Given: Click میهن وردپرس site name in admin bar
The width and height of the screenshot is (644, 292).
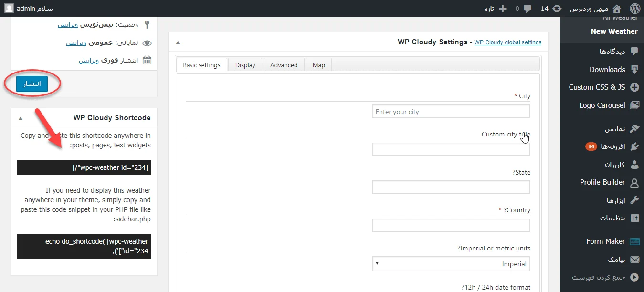Looking at the screenshot, I should (x=589, y=9).
